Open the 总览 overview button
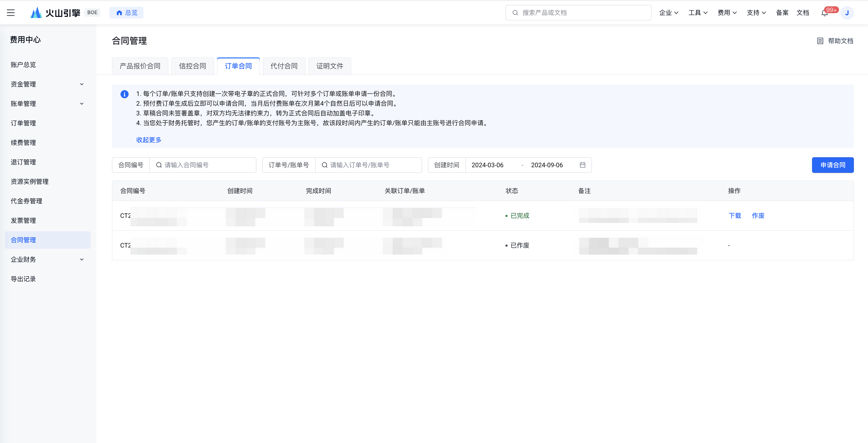 tap(126, 13)
